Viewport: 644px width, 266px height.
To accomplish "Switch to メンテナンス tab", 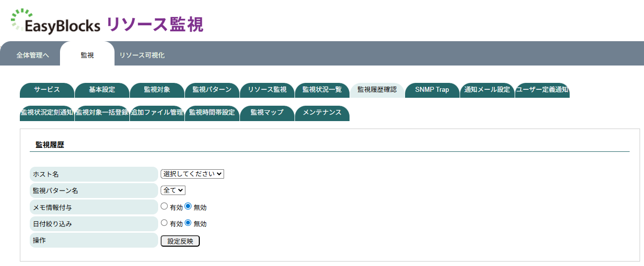I will pos(322,113).
